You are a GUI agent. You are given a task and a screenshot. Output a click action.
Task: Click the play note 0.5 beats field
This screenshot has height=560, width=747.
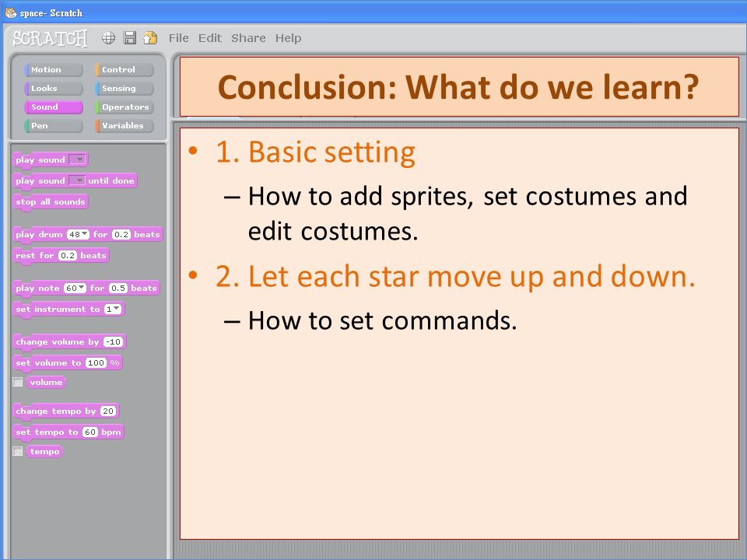(118, 288)
